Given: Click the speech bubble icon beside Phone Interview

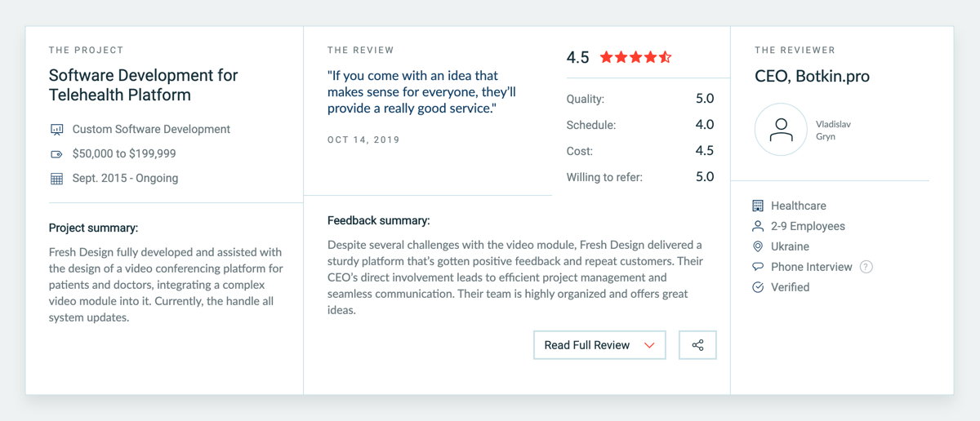Looking at the screenshot, I should pos(758,267).
